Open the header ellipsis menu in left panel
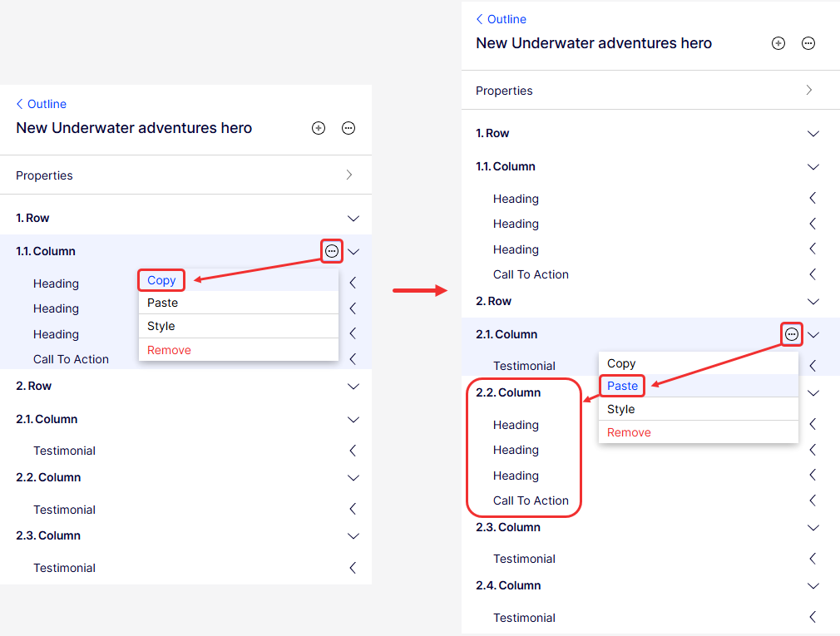The image size is (840, 636). point(348,128)
